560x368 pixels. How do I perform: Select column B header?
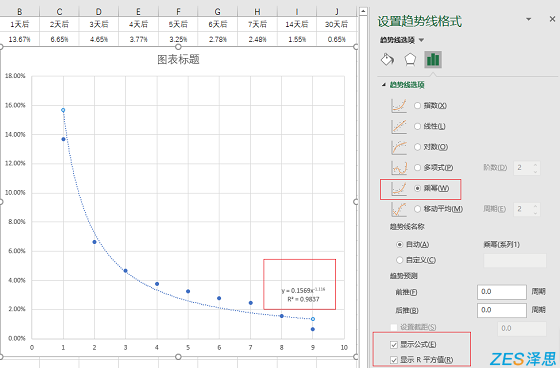[x=20, y=12]
